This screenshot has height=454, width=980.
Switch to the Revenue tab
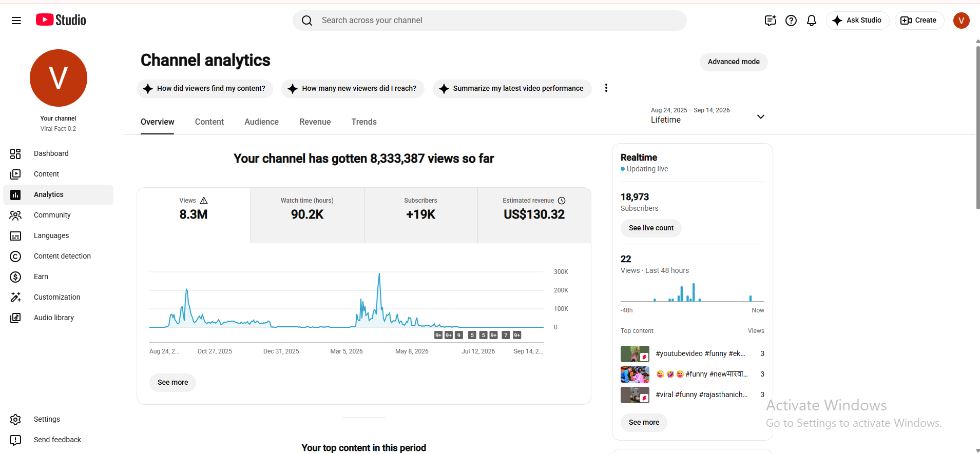point(315,122)
